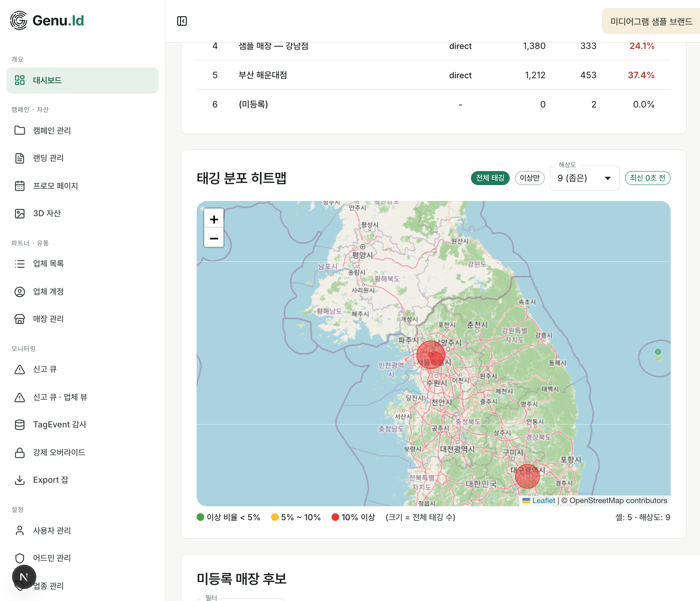Click the 셀: 5 · 해상도: 9 status text
Image resolution: width=700 pixels, height=601 pixels.
pos(642,517)
